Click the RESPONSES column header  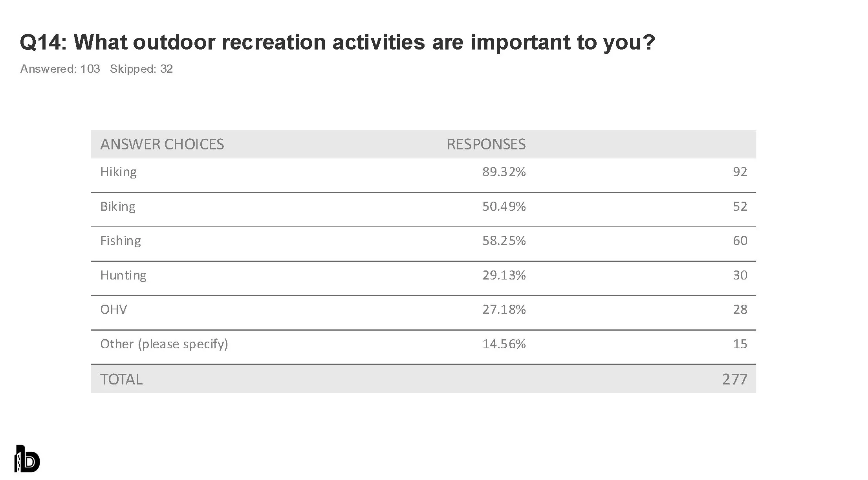[x=486, y=144]
